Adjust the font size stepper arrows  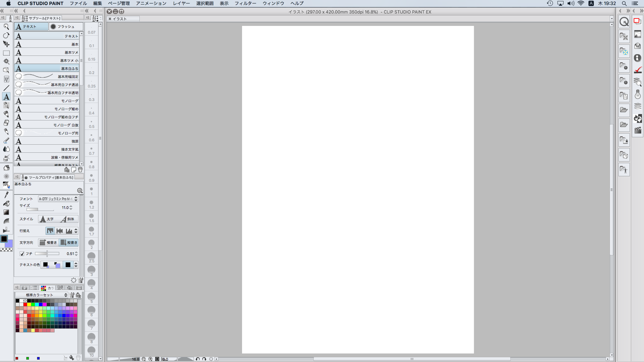pyautogui.click(x=71, y=208)
